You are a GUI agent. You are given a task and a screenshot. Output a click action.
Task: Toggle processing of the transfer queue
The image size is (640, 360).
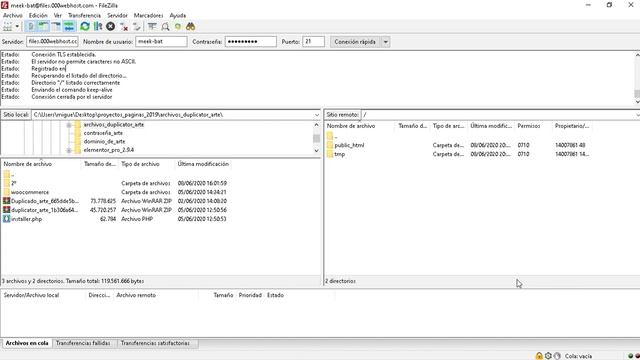tap(98, 27)
